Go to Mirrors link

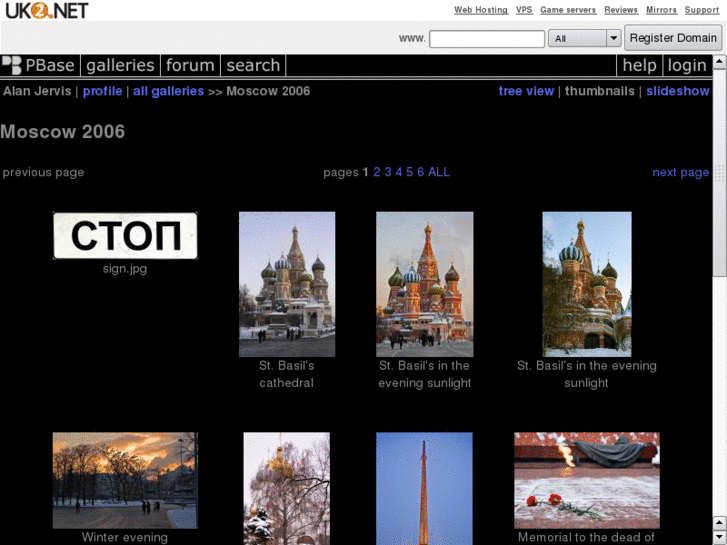[x=661, y=10]
